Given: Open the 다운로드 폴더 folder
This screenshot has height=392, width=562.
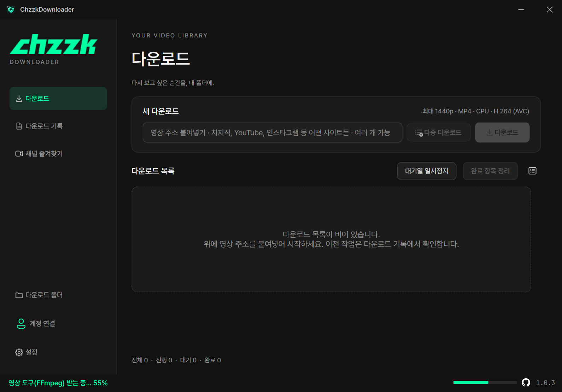Looking at the screenshot, I should tap(58, 295).
